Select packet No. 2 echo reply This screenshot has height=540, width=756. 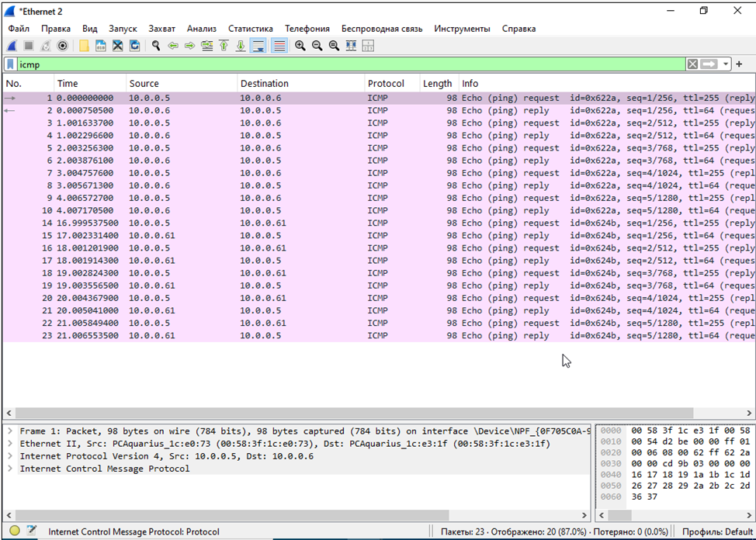[x=379, y=110]
